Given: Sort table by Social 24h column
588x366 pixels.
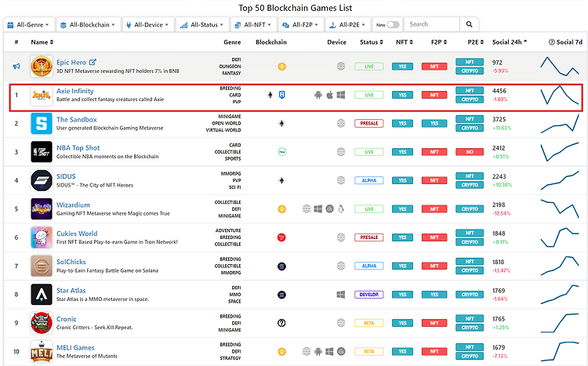Looking at the screenshot, I should [x=510, y=42].
